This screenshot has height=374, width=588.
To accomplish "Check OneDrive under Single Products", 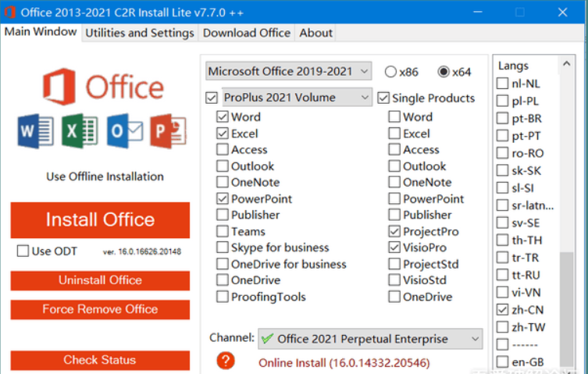I will point(394,297).
